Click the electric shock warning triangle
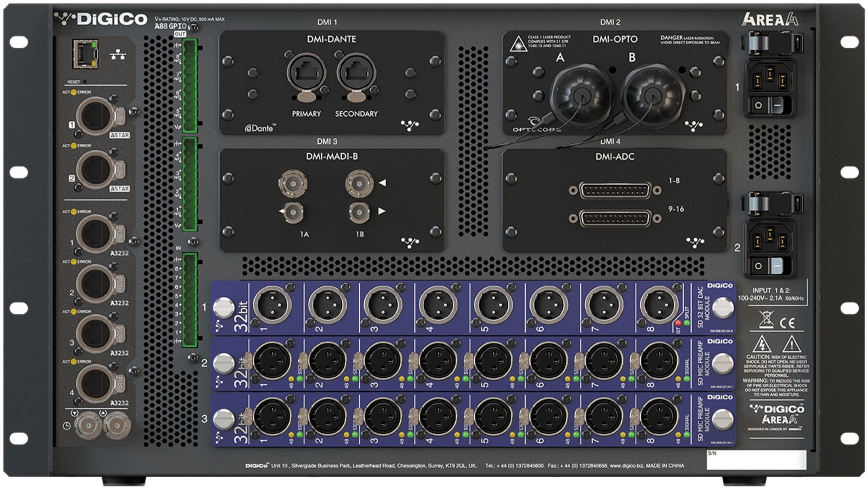The height and width of the screenshot is (488, 868). [762, 344]
